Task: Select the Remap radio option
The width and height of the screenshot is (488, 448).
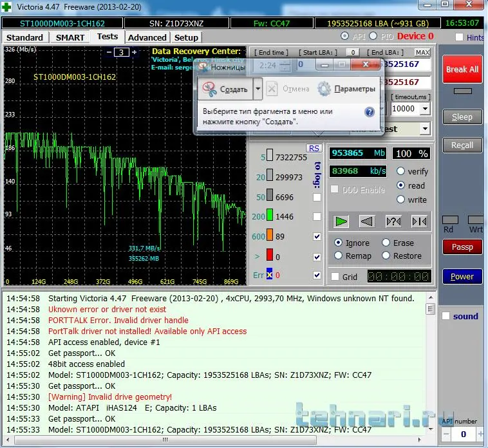Action: 338,256
